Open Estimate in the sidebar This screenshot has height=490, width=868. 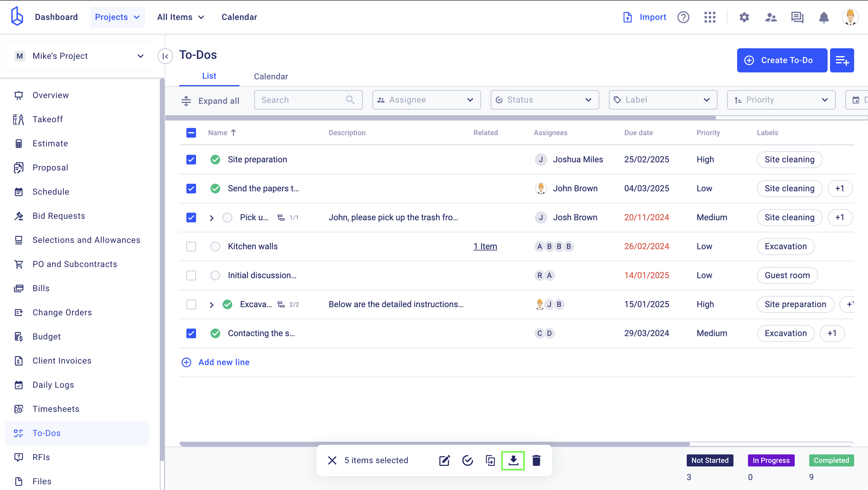[x=77, y=144]
